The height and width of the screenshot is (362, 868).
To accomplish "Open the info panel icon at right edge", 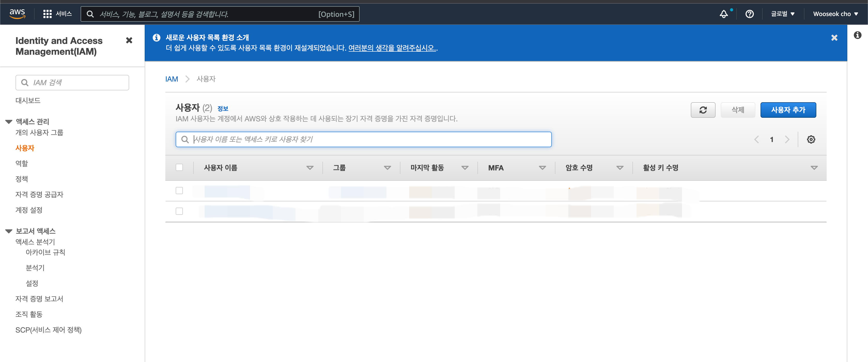I will (x=857, y=35).
